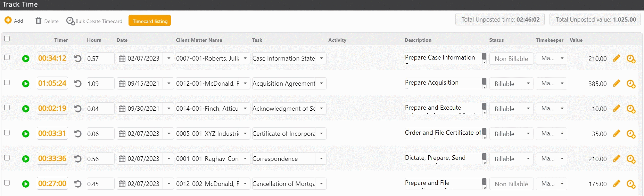Click the Delete trash icon
Viewport: 644px width, 196px height.
click(x=39, y=21)
